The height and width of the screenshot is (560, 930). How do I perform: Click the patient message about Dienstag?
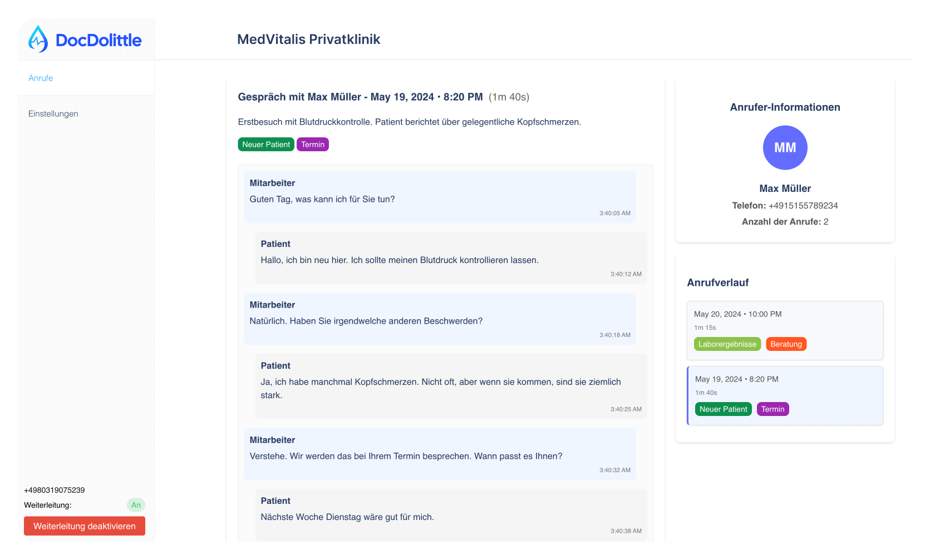451,514
